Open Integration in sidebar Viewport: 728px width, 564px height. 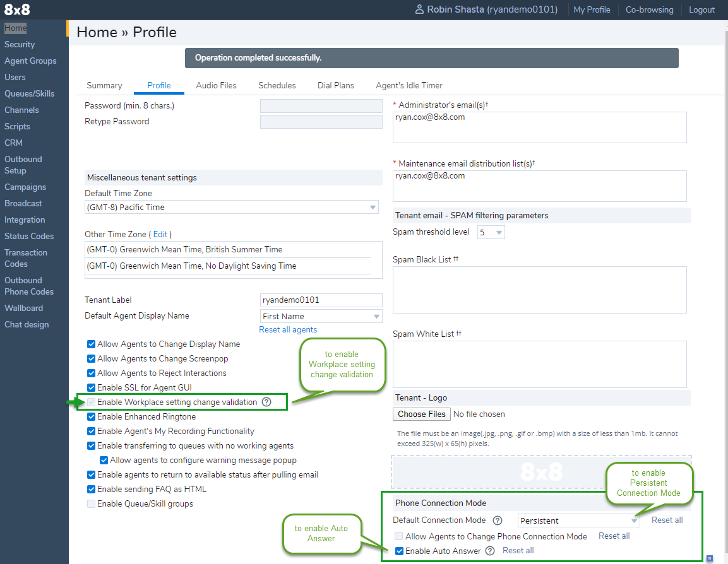coord(25,220)
